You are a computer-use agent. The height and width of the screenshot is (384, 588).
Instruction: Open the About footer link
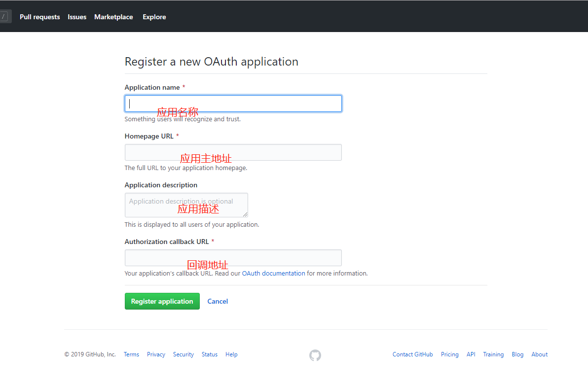pos(539,354)
